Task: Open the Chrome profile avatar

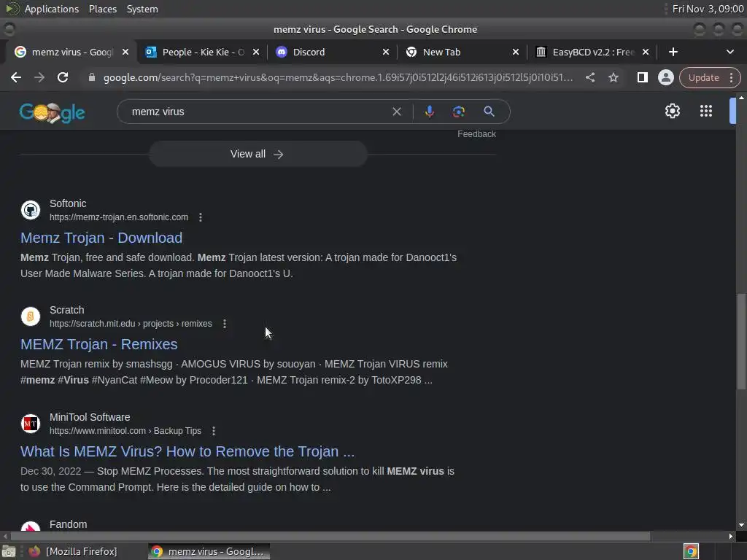Action: pos(665,77)
